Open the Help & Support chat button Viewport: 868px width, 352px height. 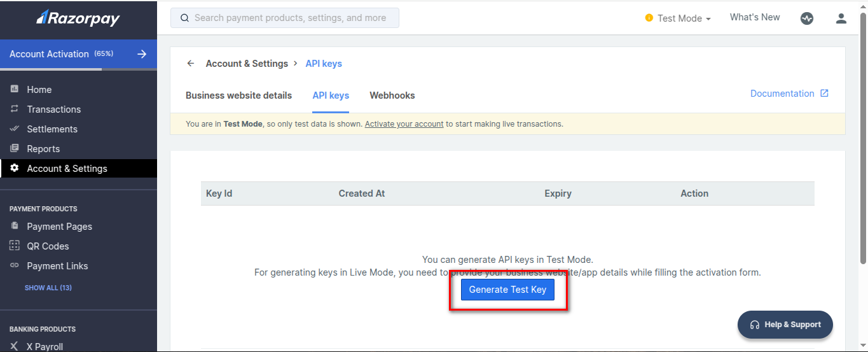click(785, 325)
